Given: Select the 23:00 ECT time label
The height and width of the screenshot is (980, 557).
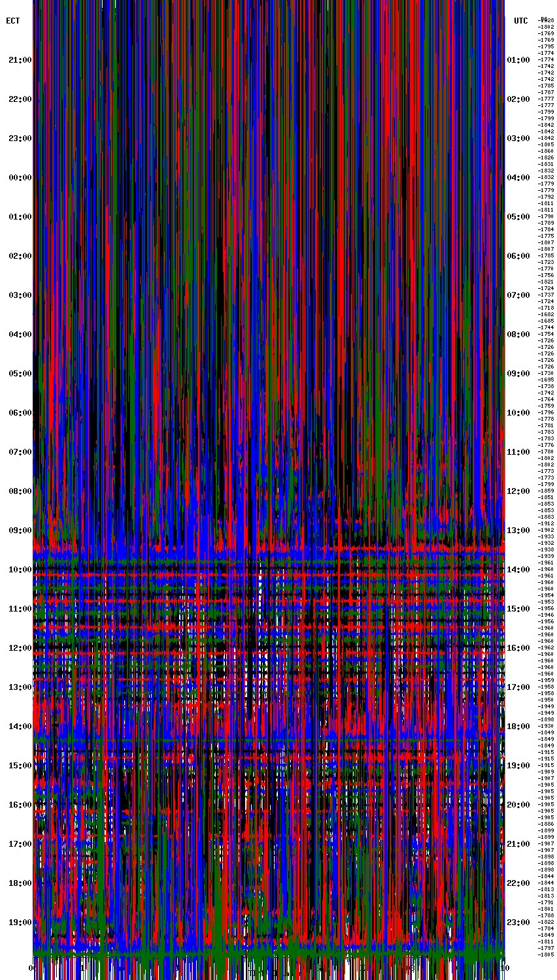Looking at the screenshot, I should (x=20, y=139).
